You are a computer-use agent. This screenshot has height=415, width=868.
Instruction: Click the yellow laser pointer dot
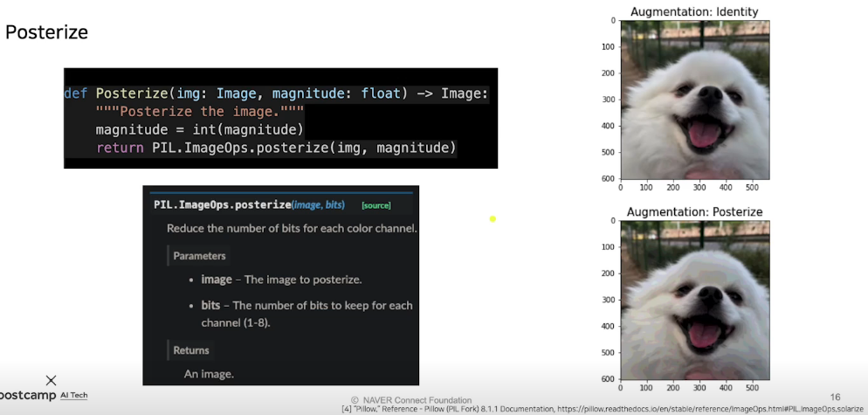click(493, 219)
